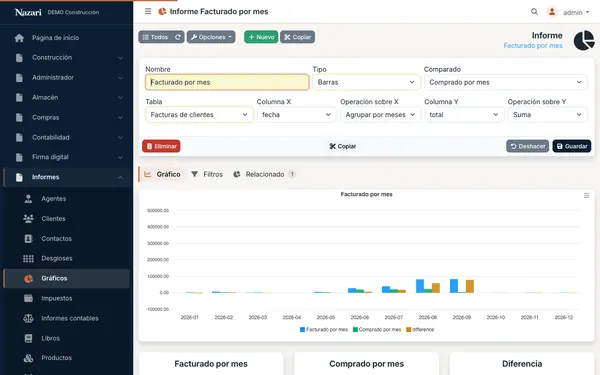Click the Desgloses grid icon
The width and height of the screenshot is (600, 375).
pos(28,258)
